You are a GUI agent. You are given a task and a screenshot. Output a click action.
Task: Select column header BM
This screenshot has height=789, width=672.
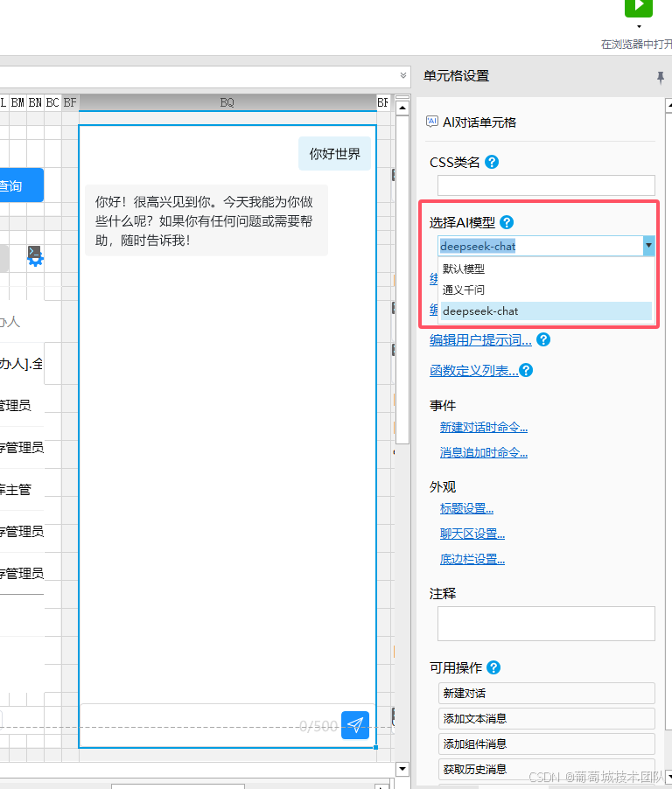17,102
